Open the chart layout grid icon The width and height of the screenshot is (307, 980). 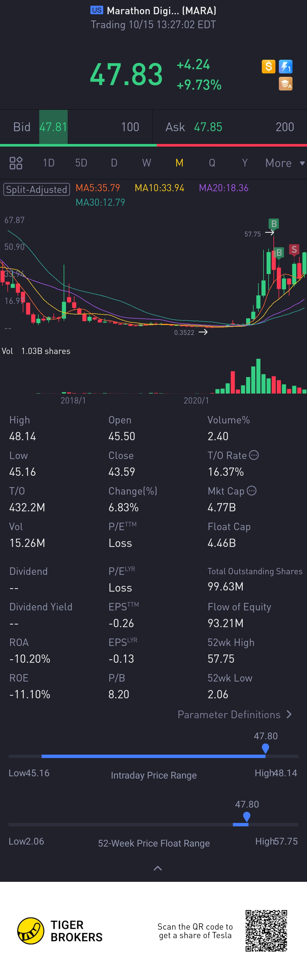(16, 163)
